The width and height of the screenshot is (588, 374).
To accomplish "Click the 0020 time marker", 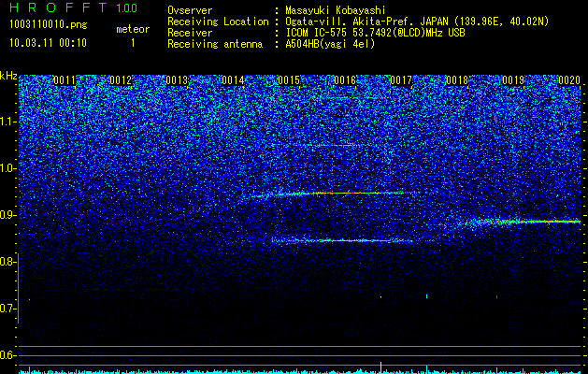I will [569, 80].
